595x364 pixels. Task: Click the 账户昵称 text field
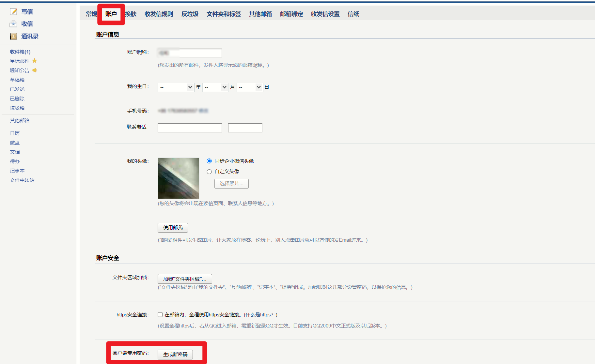tap(190, 53)
